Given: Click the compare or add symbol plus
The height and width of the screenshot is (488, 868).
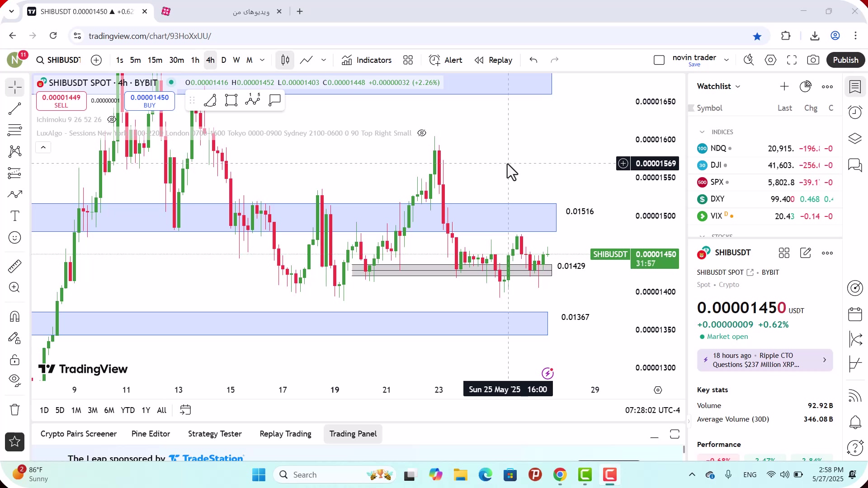Looking at the screenshot, I should (96, 60).
